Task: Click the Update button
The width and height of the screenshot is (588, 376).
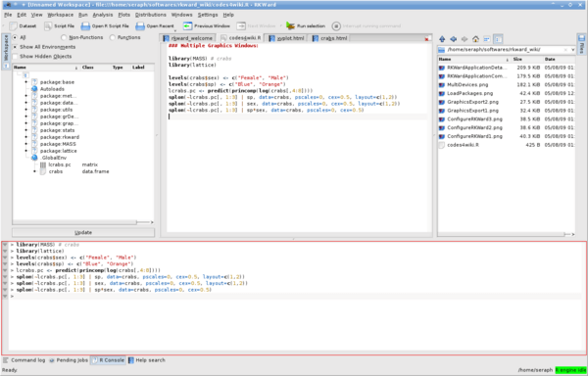Action: (x=83, y=233)
